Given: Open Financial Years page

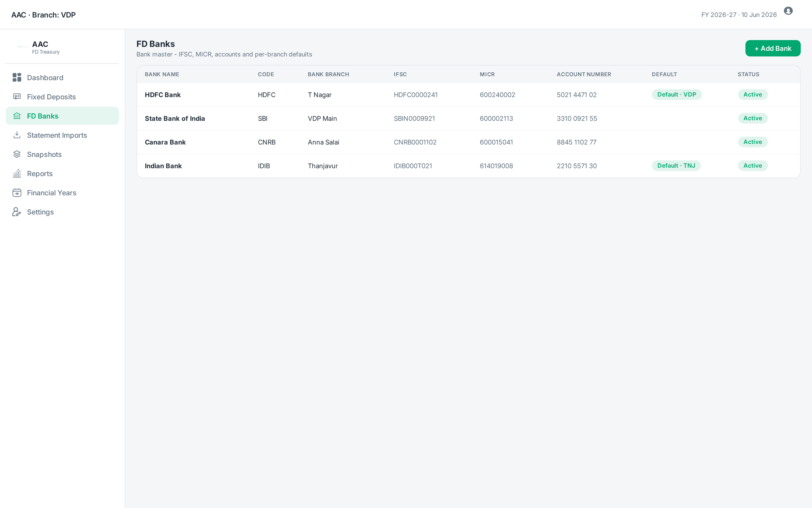Looking at the screenshot, I should (x=62, y=192).
